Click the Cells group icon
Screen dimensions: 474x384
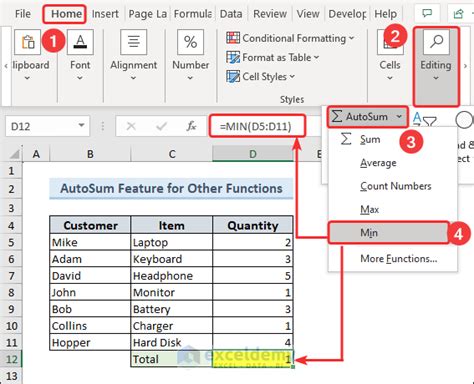tap(390, 42)
